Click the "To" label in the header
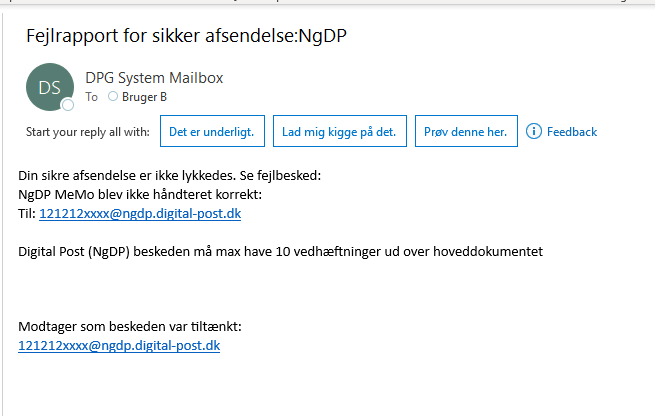 [92, 97]
